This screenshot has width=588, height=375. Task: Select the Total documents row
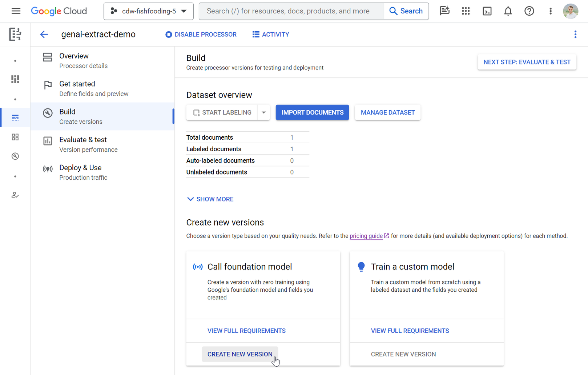pos(248,137)
